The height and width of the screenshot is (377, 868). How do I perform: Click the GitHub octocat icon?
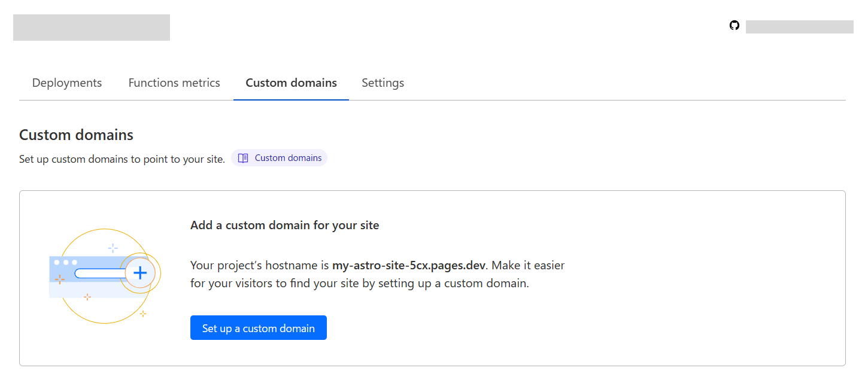coord(735,26)
